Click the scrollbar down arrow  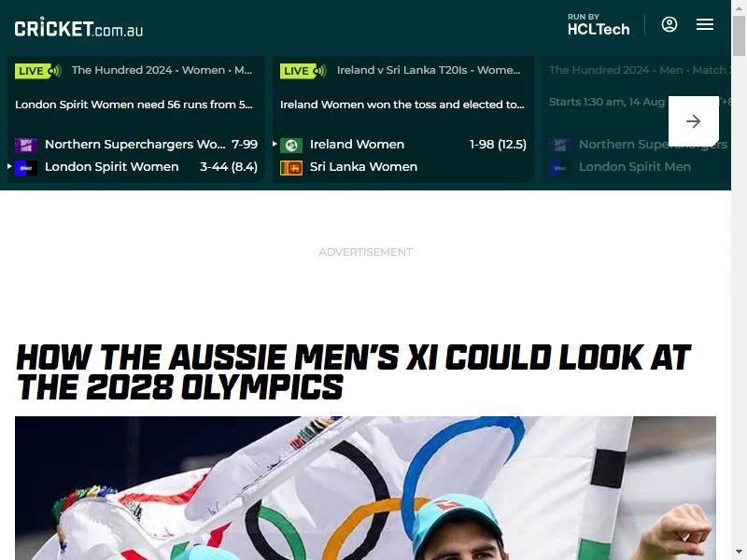[x=739, y=553]
